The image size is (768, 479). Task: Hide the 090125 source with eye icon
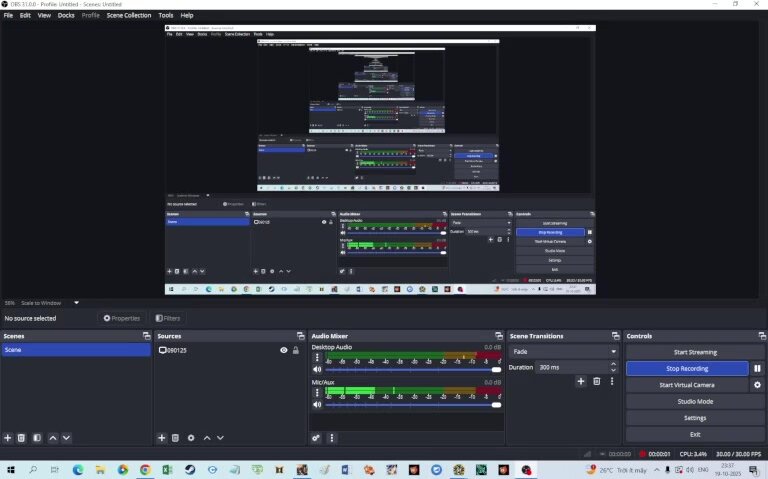pyautogui.click(x=284, y=351)
